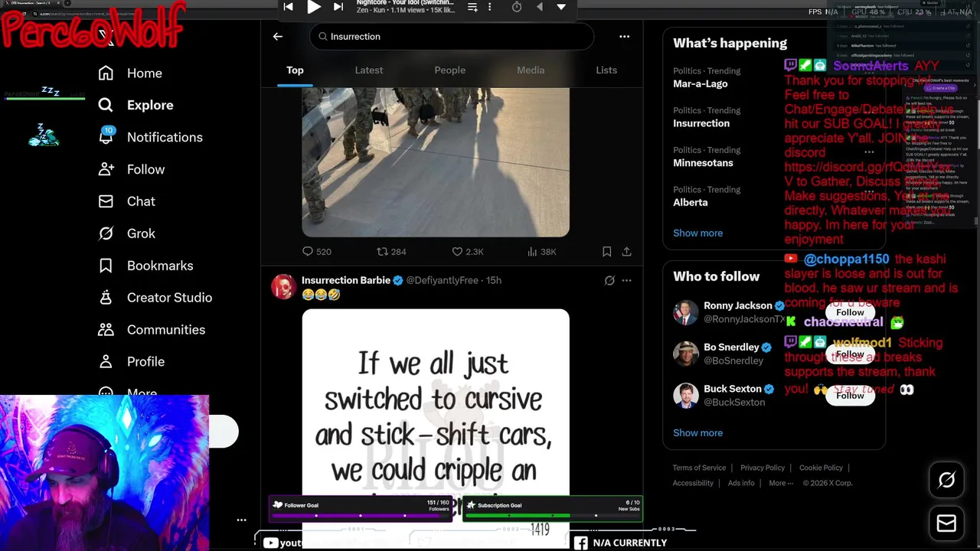Click the Insurrection search field

[x=452, y=36]
